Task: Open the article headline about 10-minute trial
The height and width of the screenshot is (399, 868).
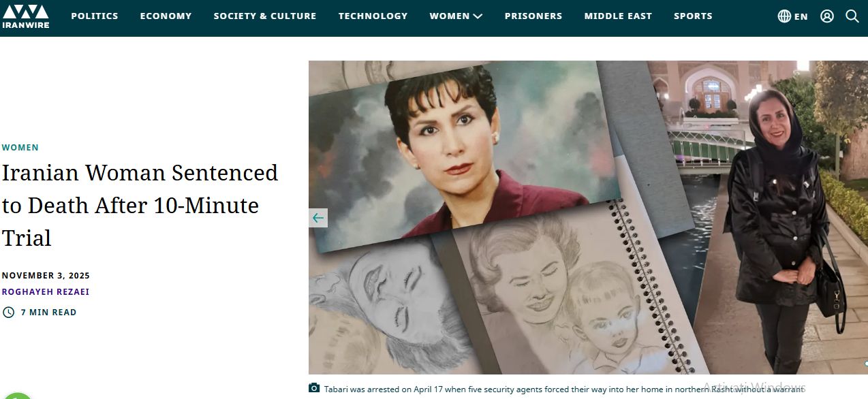Action: pyautogui.click(x=140, y=205)
